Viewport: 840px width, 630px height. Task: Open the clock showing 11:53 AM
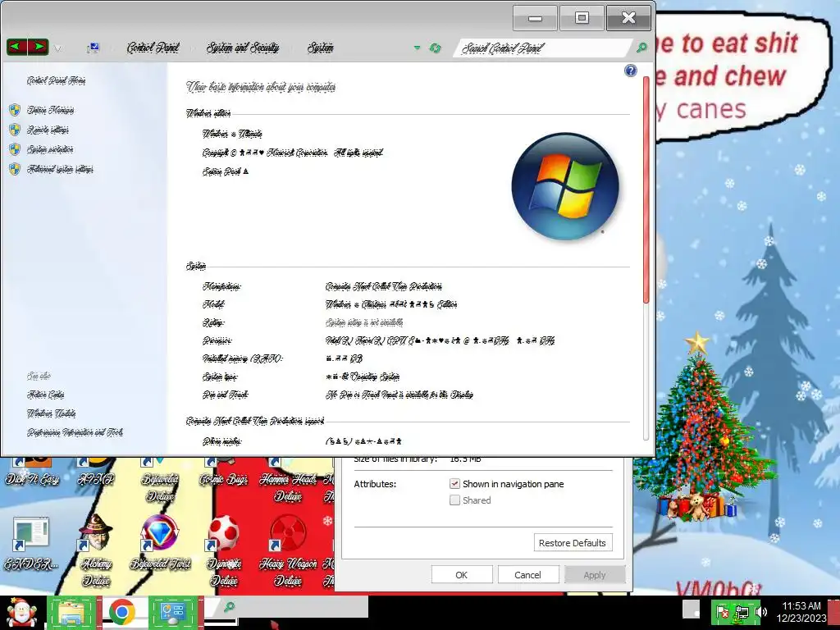801,612
